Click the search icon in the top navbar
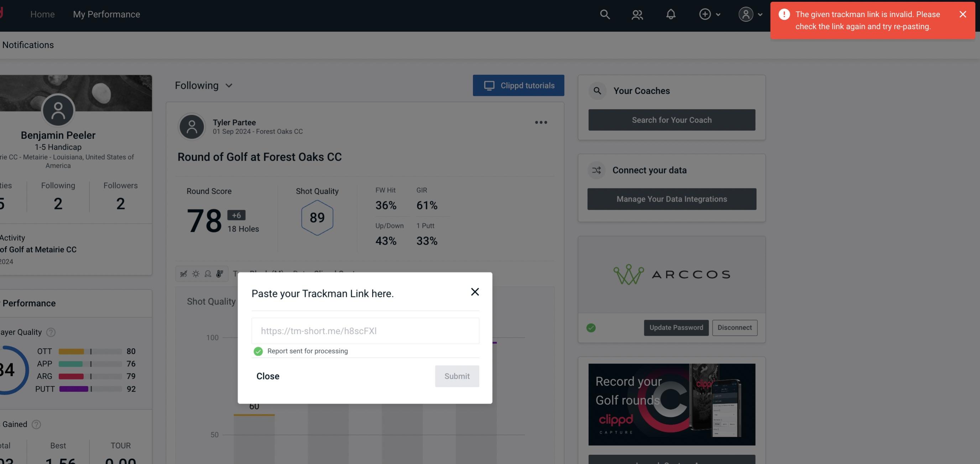The height and width of the screenshot is (464, 980). [x=604, y=13]
